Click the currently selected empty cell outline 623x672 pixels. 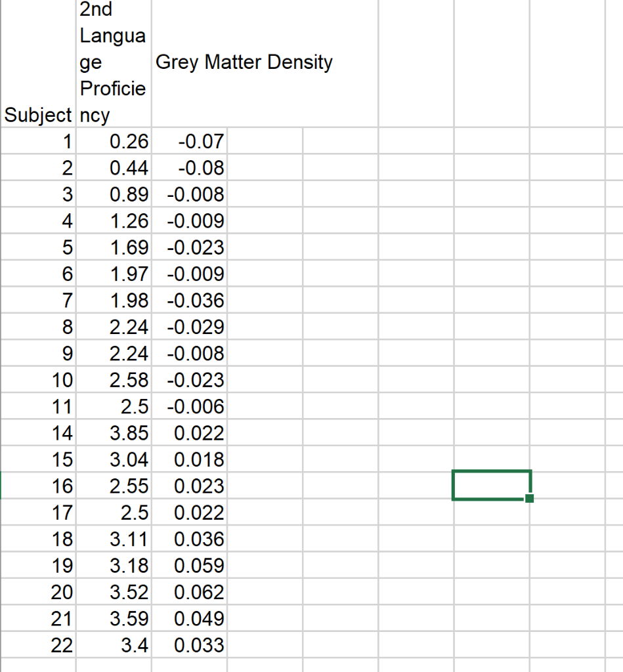point(491,486)
